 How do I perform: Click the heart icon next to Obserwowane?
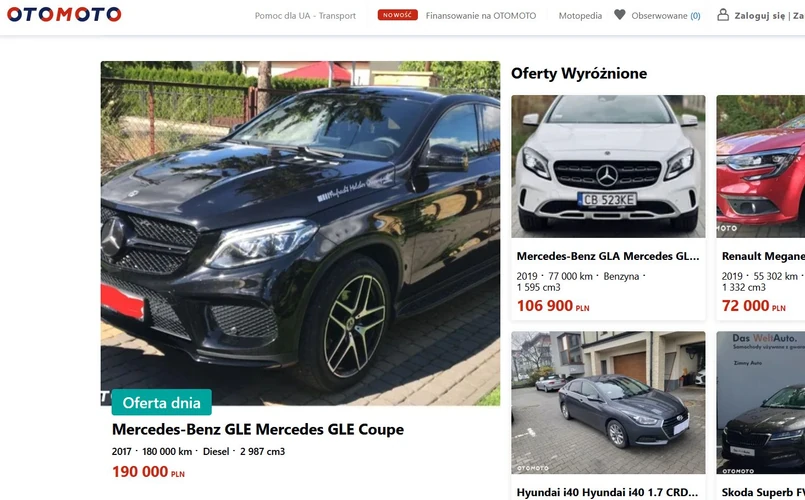620,15
